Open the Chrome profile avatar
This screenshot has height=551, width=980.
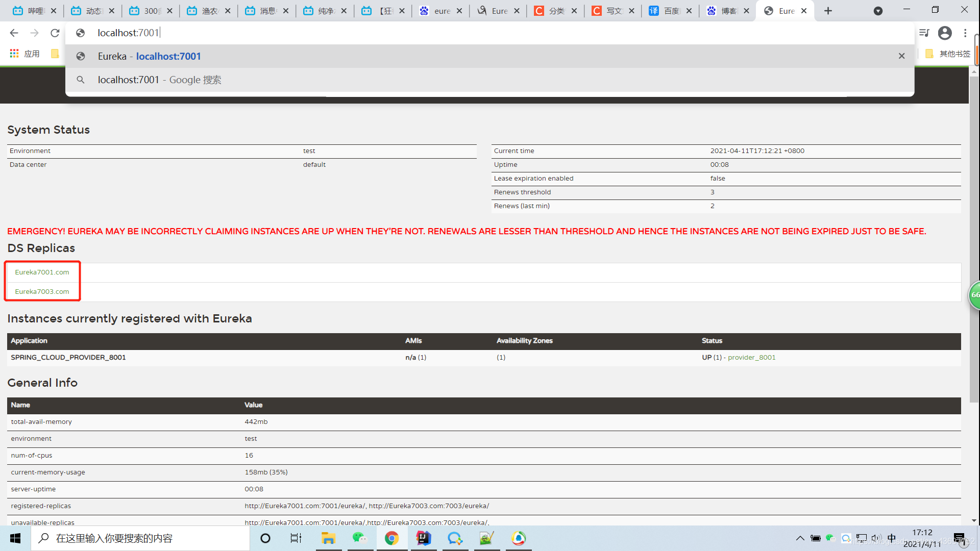pos(945,33)
